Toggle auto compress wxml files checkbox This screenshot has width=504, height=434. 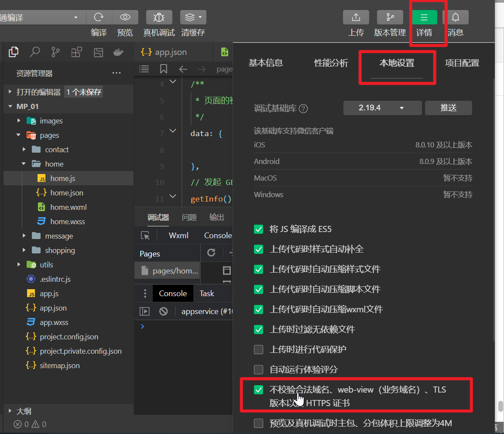click(258, 309)
